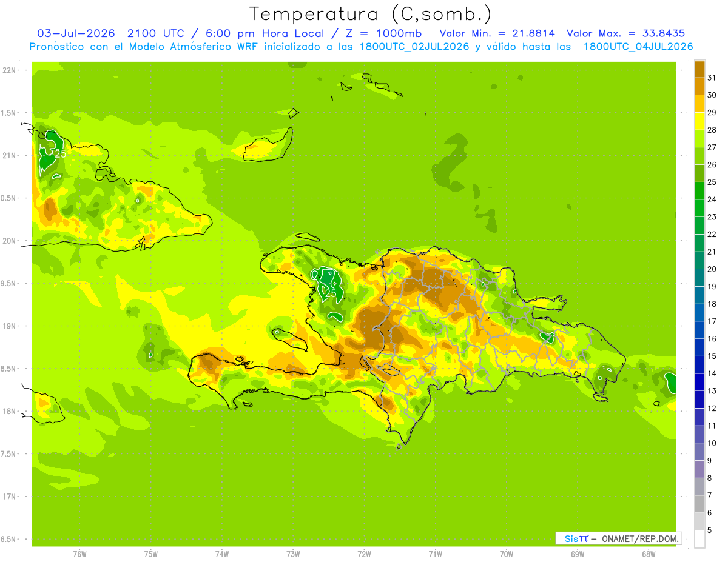Viewport: 728px width, 562px height.
Task: Click the '25' contour label over eastern Cuba
Action: point(60,154)
